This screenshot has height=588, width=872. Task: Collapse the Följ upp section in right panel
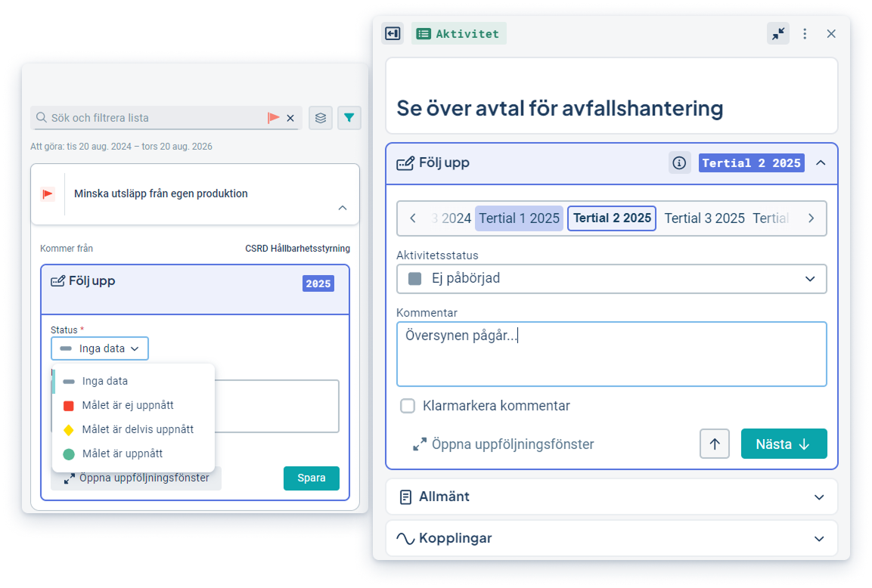[x=821, y=162]
